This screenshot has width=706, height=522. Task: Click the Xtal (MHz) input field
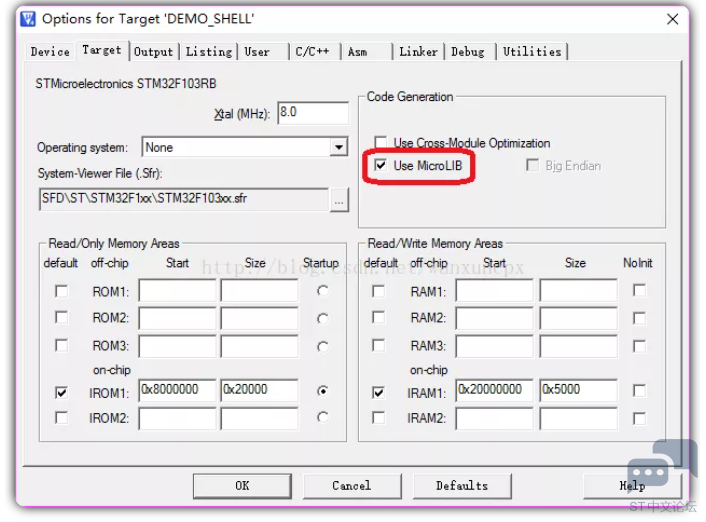[312, 113]
